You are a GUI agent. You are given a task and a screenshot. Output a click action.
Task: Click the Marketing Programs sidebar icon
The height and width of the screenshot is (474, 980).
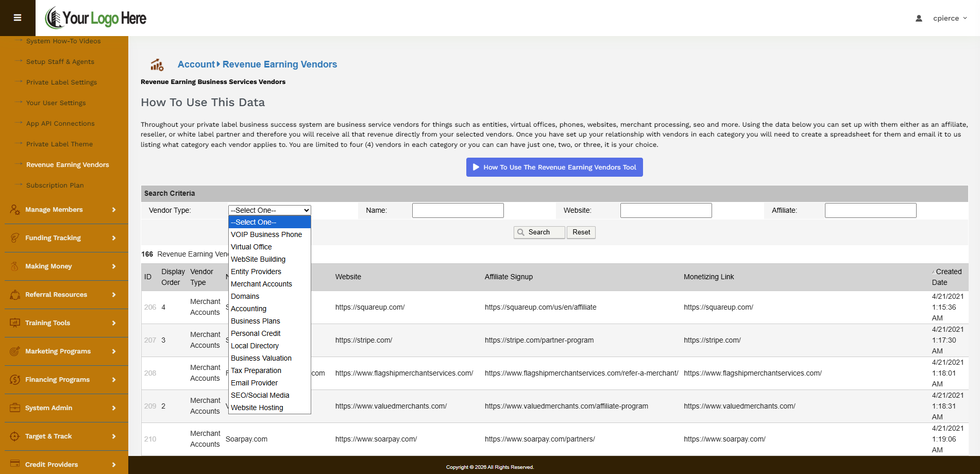(15, 351)
